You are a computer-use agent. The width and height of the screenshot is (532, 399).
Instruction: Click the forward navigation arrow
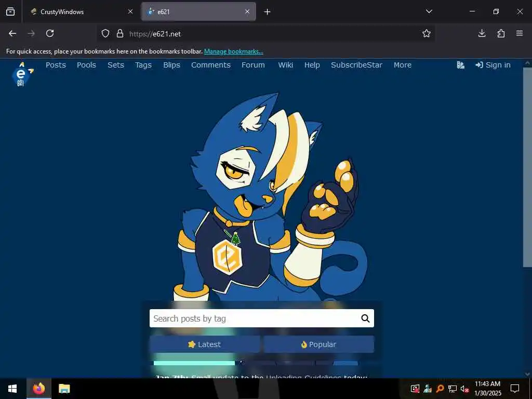(31, 33)
